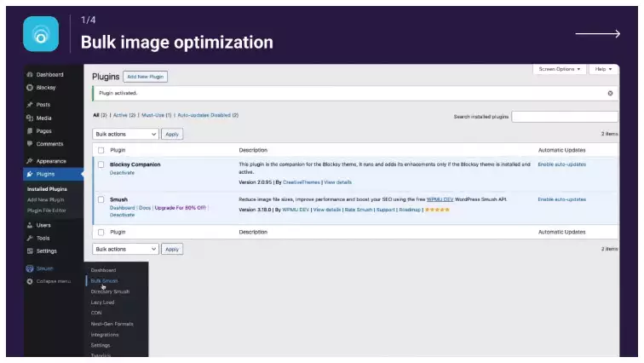
Task: Open Installed Plugins in the sidebar
Action: (47, 189)
